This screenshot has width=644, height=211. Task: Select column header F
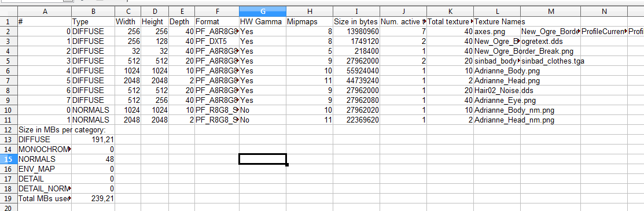(217, 12)
